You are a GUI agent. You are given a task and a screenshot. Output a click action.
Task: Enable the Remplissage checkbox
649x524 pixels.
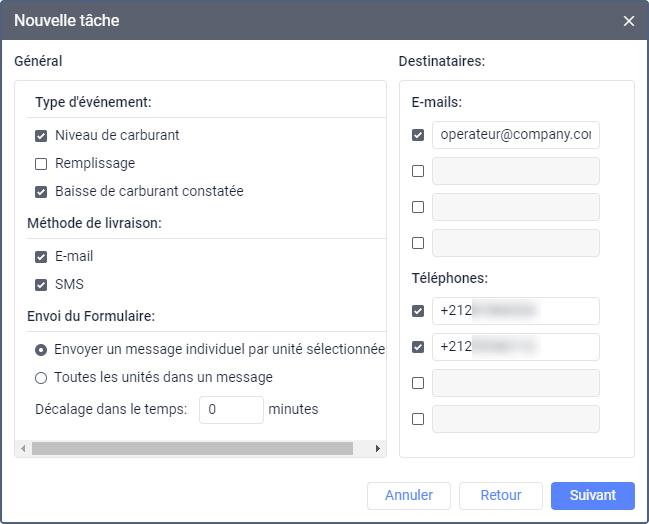[41, 163]
